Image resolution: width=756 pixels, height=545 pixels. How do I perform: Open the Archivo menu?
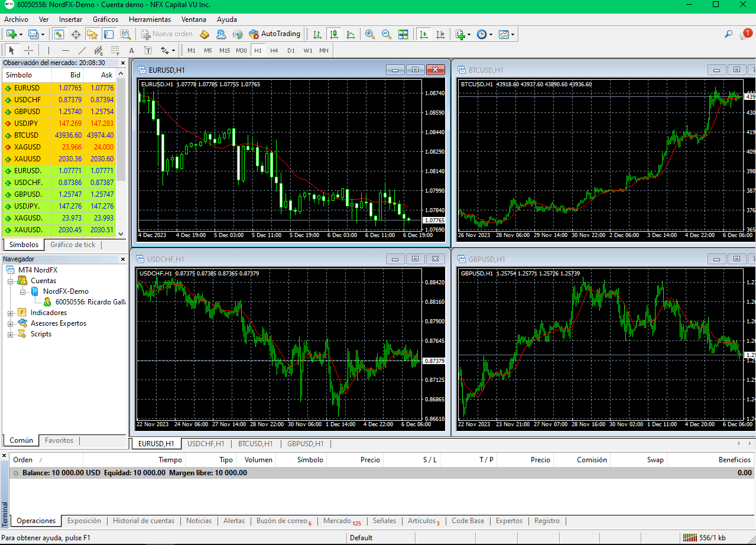click(16, 20)
